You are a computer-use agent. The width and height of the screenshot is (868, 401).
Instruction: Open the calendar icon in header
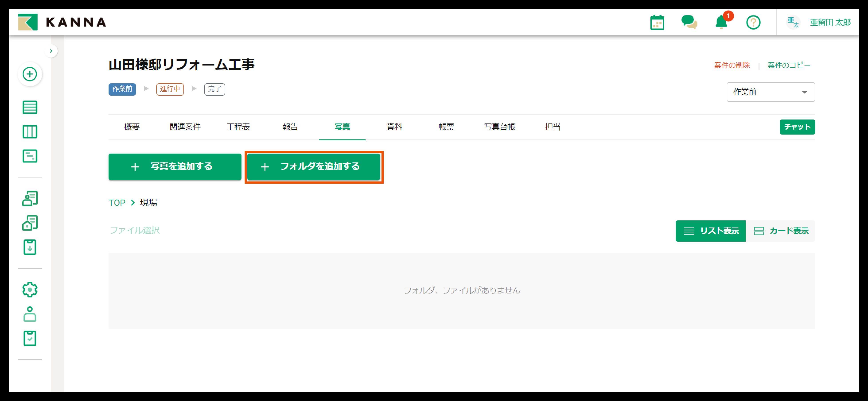[657, 23]
